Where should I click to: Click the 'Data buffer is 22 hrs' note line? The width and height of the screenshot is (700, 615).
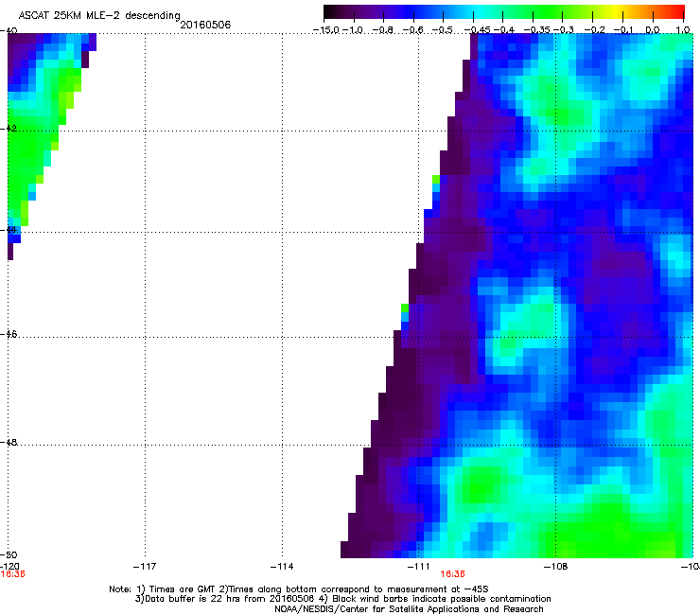click(342, 599)
